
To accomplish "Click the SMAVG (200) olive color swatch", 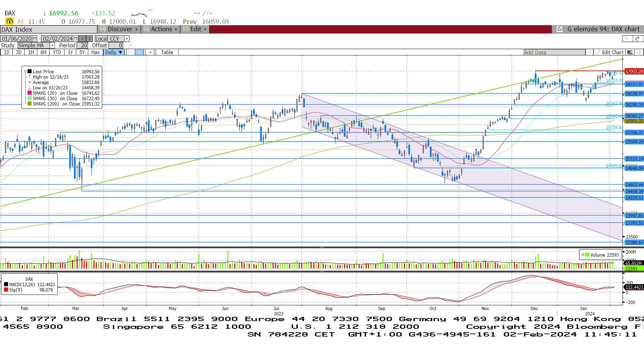I will [30, 104].
